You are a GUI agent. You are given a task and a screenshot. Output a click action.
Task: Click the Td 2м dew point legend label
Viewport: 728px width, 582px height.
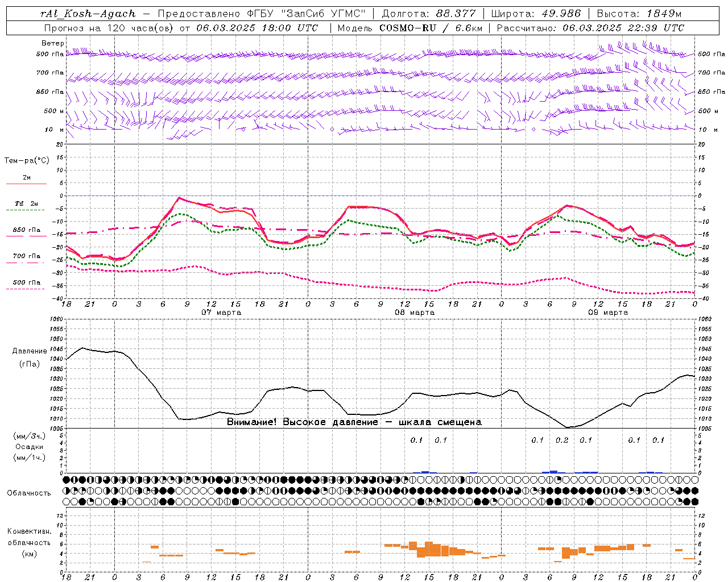pyautogui.click(x=27, y=203)
